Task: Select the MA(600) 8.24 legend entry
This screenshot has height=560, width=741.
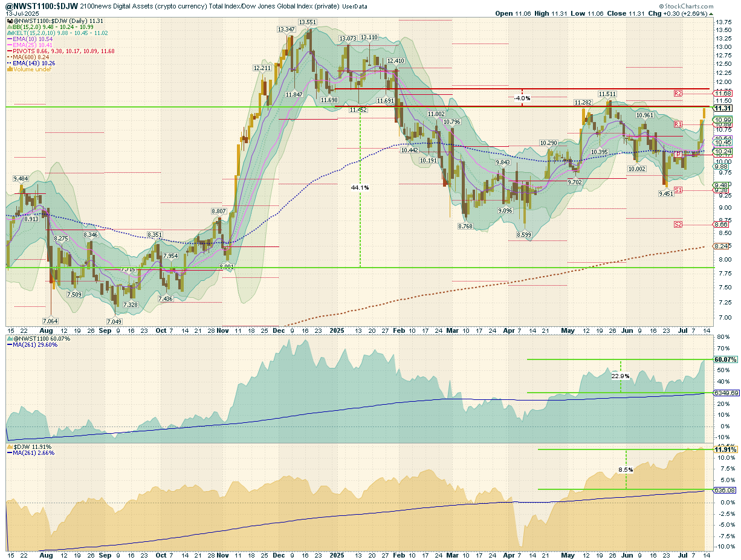Action: coord(31,57)
